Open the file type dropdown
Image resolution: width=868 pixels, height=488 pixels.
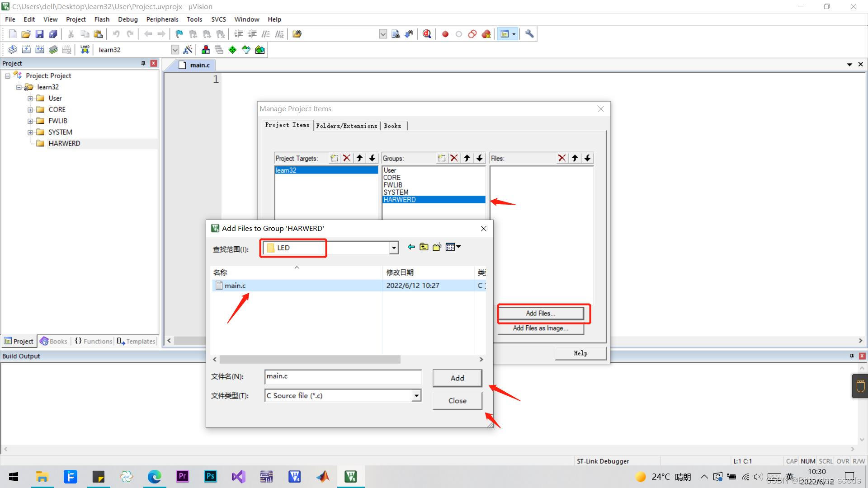pyautogui.click(x=416, y=396)
